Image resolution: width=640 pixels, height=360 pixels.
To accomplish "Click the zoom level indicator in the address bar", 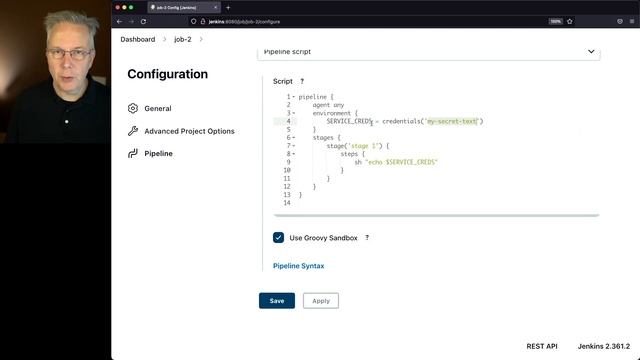I will coord(556,22).
